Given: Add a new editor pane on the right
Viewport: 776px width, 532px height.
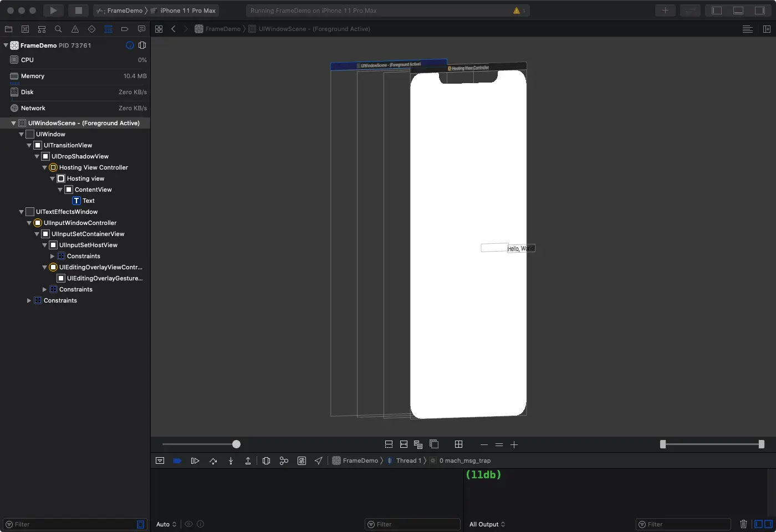Looking at the screenshot, I should 767,29.
